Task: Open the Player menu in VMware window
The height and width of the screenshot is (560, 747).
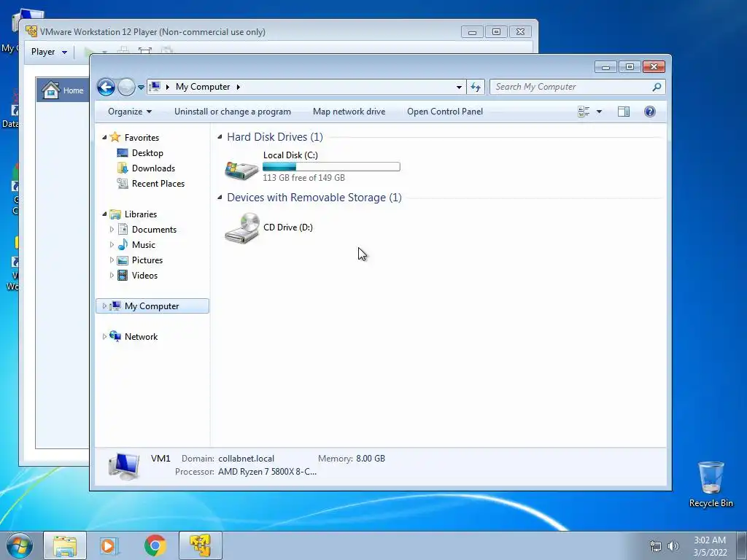Action: (x=49, y=52)
